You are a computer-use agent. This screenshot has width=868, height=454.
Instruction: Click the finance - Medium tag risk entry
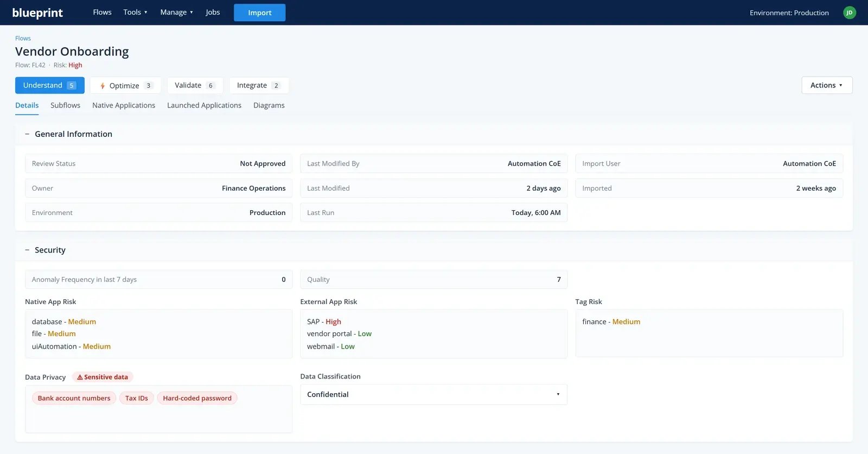(x=611, y=321)
